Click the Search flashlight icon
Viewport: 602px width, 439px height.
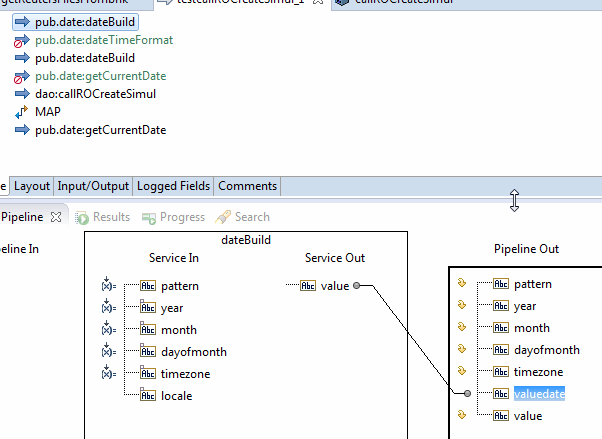pyautogui.click(x=223, y=217)
